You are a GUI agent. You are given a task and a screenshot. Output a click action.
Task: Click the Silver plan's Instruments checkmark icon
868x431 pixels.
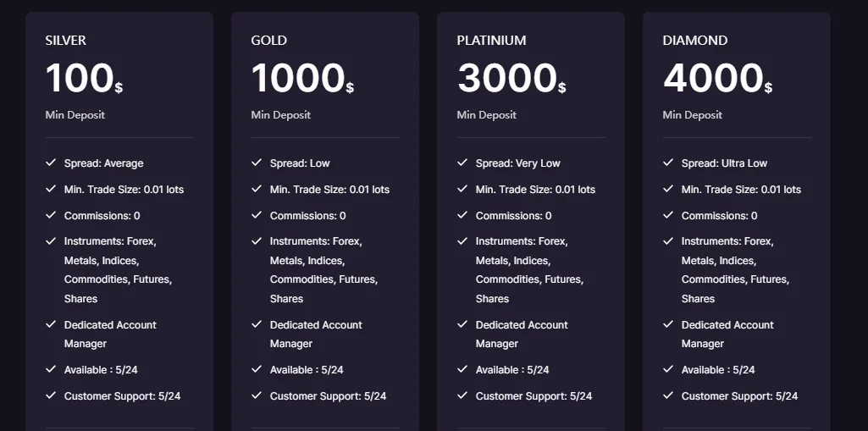51,241
